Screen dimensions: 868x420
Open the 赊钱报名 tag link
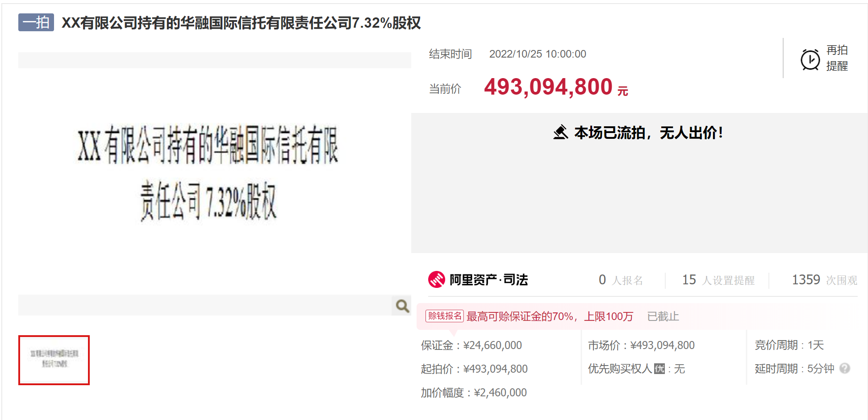coord(445,316)
